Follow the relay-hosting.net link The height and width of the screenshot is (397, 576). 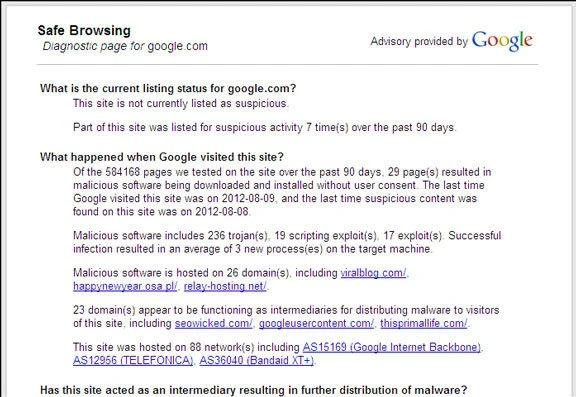(225, 286)
